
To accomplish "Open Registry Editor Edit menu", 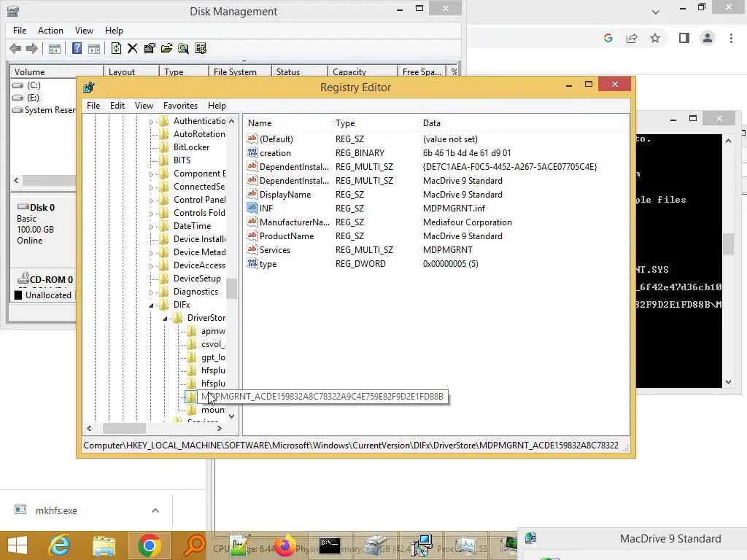I will pos(117,106).
